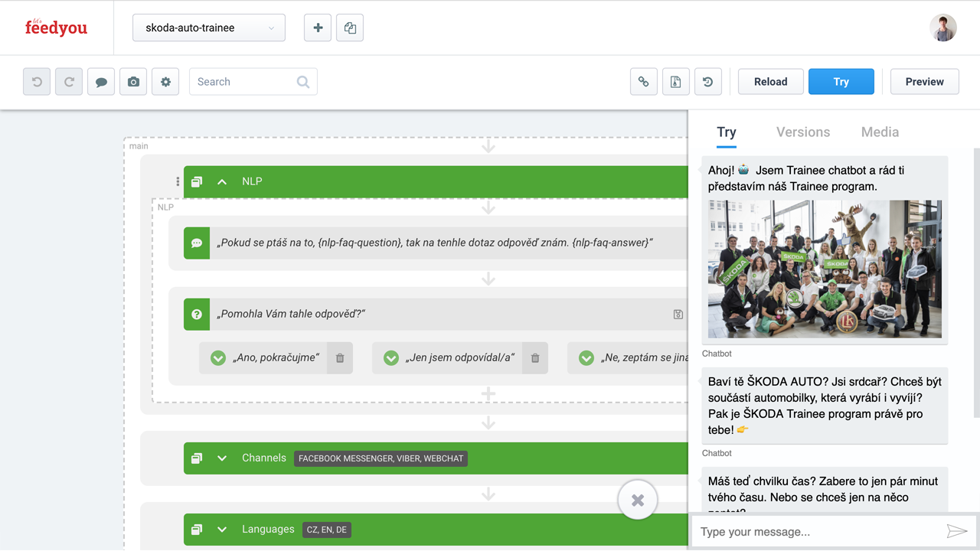Expand the Channels group
The image size is (980, 551).
[x=222, y=458]
